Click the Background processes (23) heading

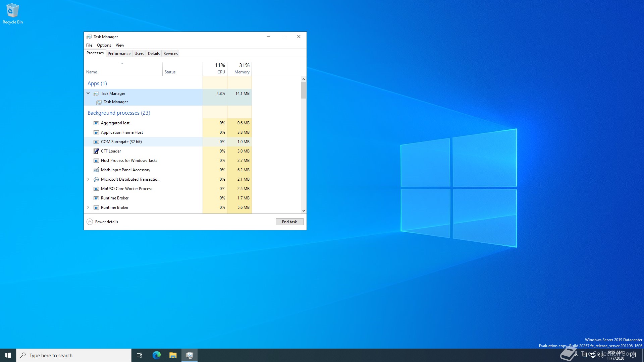point(119,113)
